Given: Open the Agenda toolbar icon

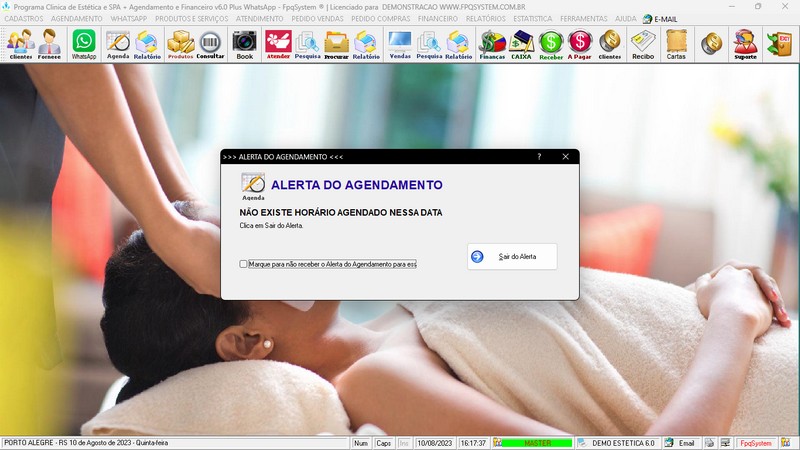Looking at the screenshot, I should click(x=118, y=44).
